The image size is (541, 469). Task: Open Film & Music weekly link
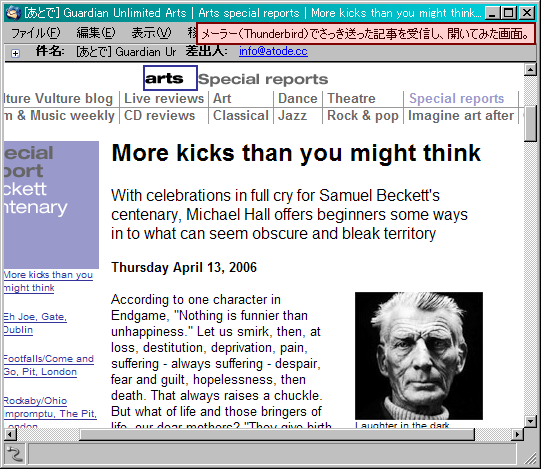coord(59,116)
